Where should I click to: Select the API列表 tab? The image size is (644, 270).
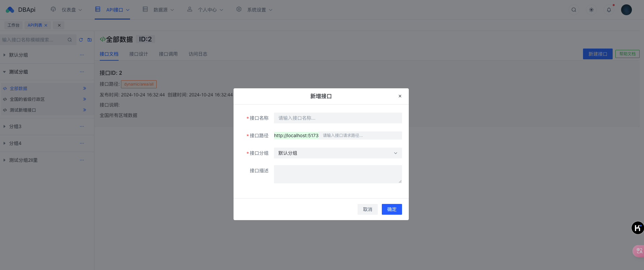[35, 25]
